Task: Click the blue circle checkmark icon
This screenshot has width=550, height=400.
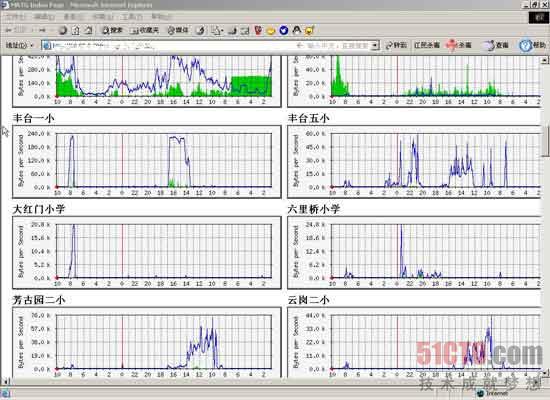Action: tap(284, 31)
